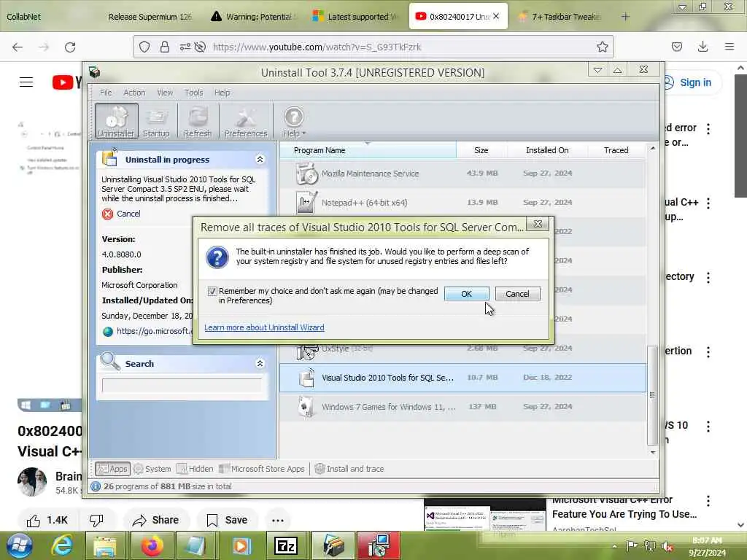Click in the Search input field
This screenshot has width=747, height=560.
point(182,385)
